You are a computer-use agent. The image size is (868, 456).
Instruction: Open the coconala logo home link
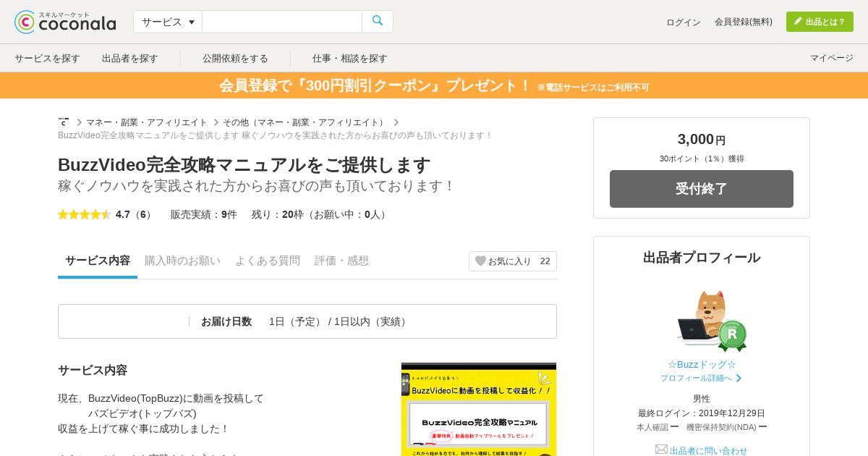coord(65,22)
